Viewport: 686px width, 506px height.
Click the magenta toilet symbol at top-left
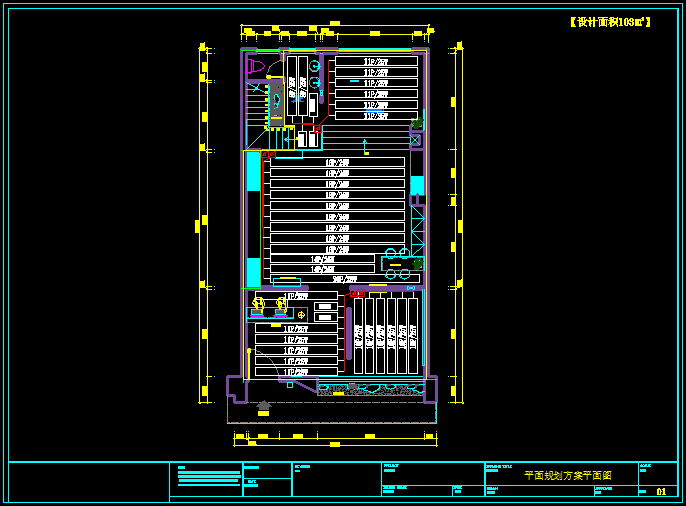[x=254, y=66]
